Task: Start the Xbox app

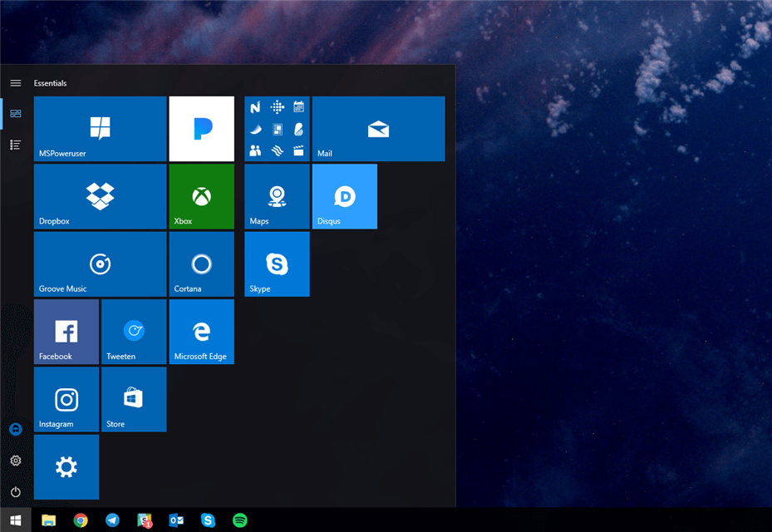Action: click(x=201, y=196)
